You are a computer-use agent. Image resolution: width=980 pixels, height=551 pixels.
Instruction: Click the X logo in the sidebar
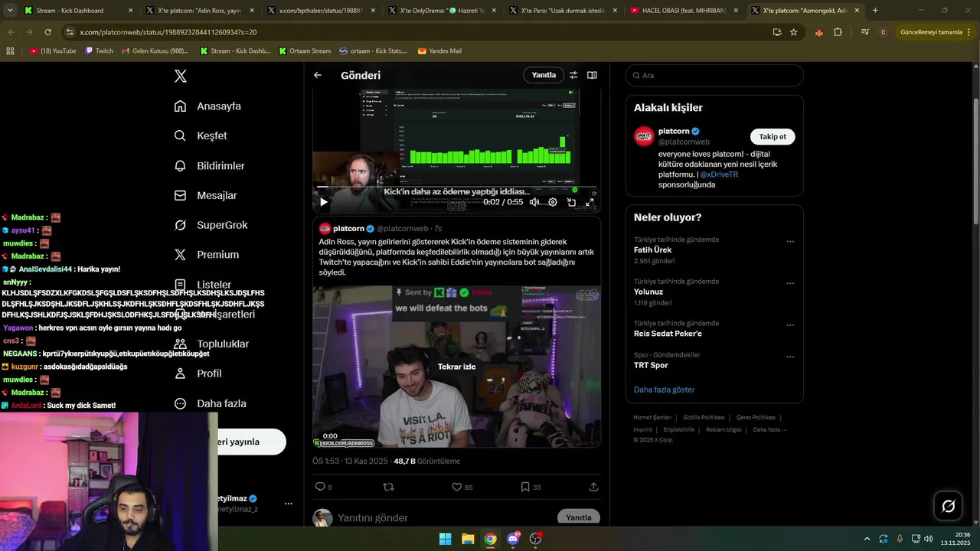pyautogui.click(x=181, y=76)
